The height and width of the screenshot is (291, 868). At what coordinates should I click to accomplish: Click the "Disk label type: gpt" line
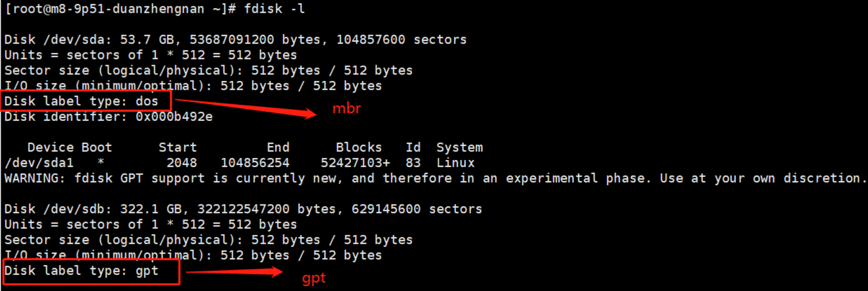point(81,270)
